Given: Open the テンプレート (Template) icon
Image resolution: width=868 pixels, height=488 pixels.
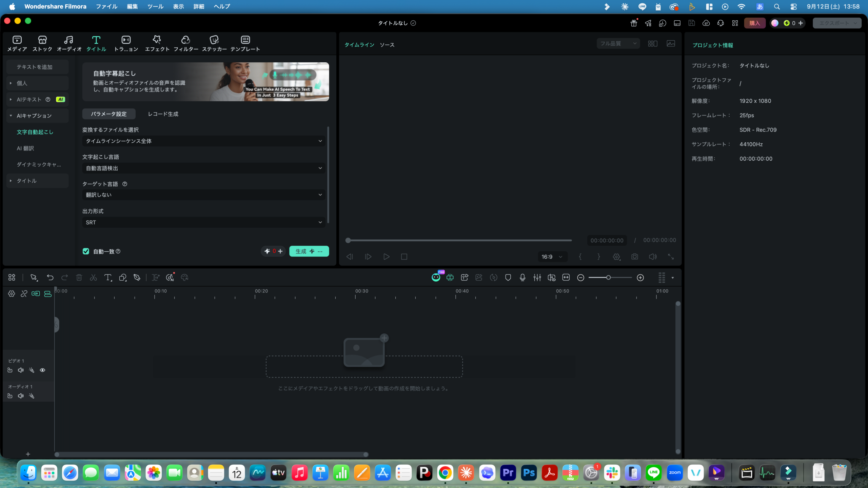Looking at the screenshot, I should [x=245, y=43].
